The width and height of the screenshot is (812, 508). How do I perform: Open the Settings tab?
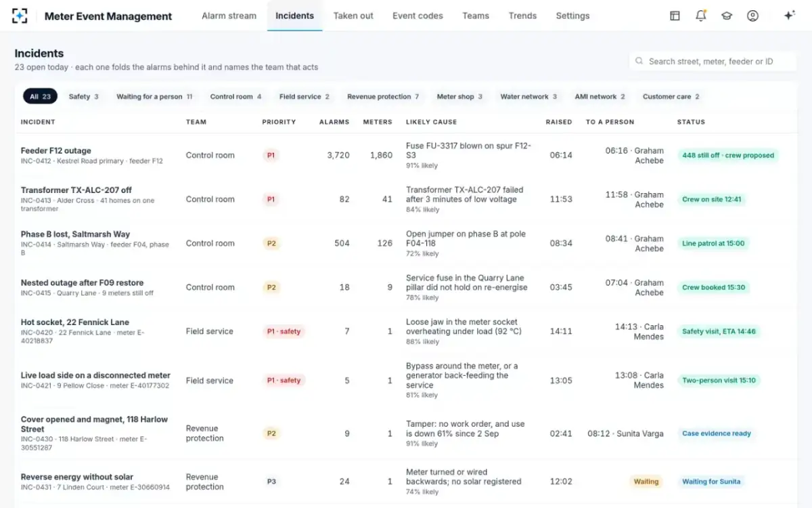click(x=572, y=16)
